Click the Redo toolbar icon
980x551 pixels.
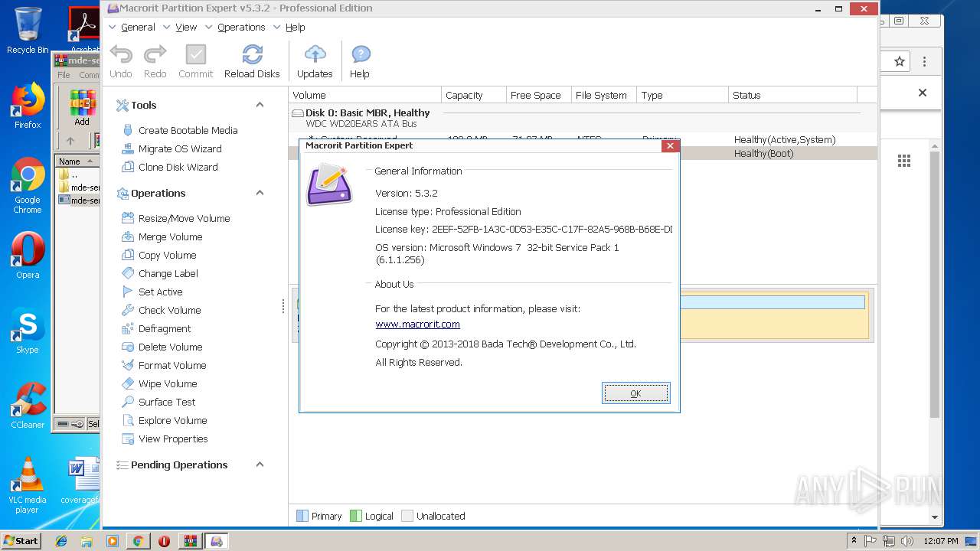click(x=155, y=61)
